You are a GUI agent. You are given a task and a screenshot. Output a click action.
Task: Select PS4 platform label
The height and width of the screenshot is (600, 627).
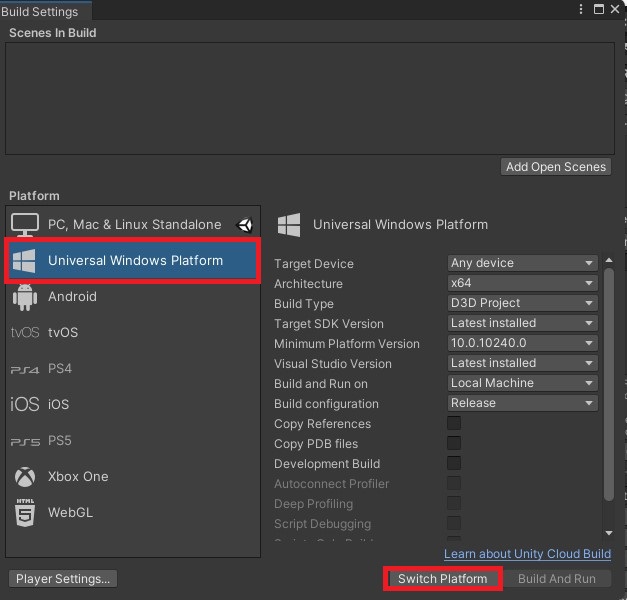(60, 368)
